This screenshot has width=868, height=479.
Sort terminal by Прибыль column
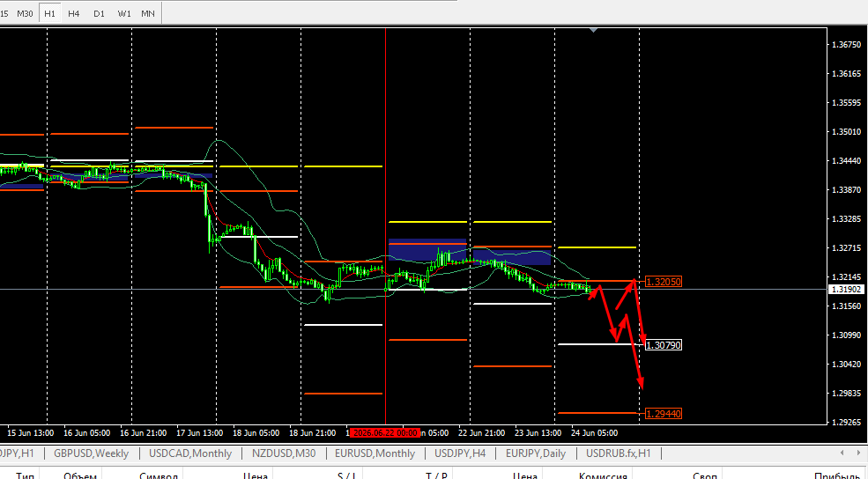click(836, 475)
